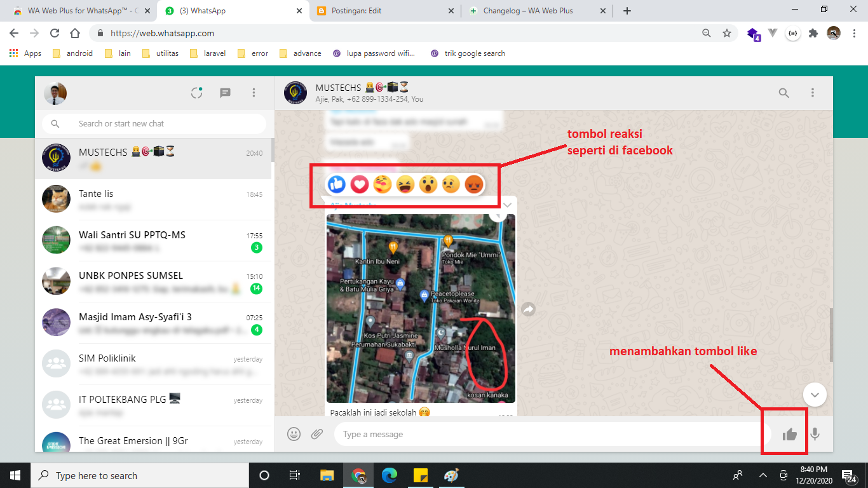This screenshot has height=488, width=868.
Task: React with the red heart Love emoji
Action: pos(360,184)
